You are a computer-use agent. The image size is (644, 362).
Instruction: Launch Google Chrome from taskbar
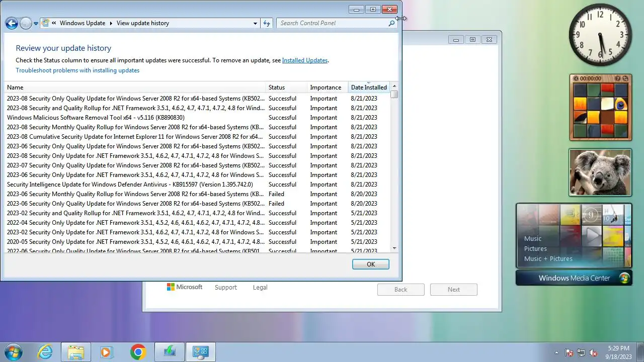click(138, 352)
